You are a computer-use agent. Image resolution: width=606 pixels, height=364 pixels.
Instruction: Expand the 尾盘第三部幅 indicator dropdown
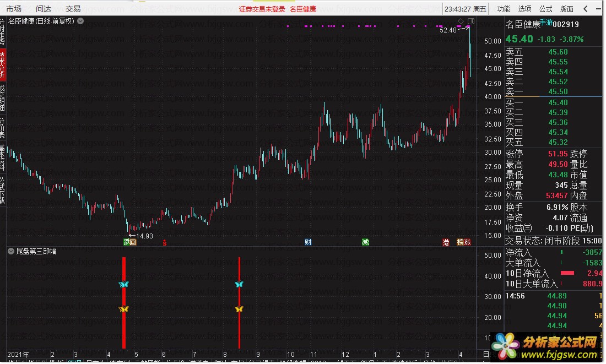[x=11, y=251]
